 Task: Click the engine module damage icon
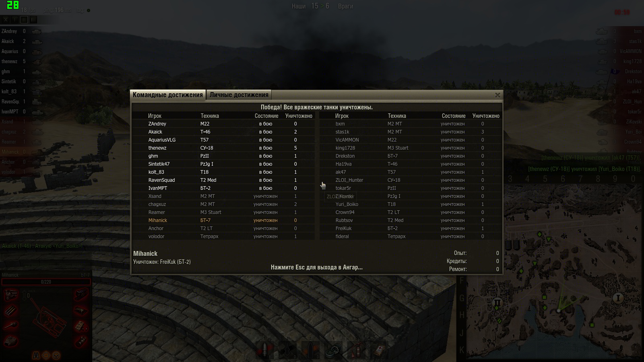click(x=11, y=296)
